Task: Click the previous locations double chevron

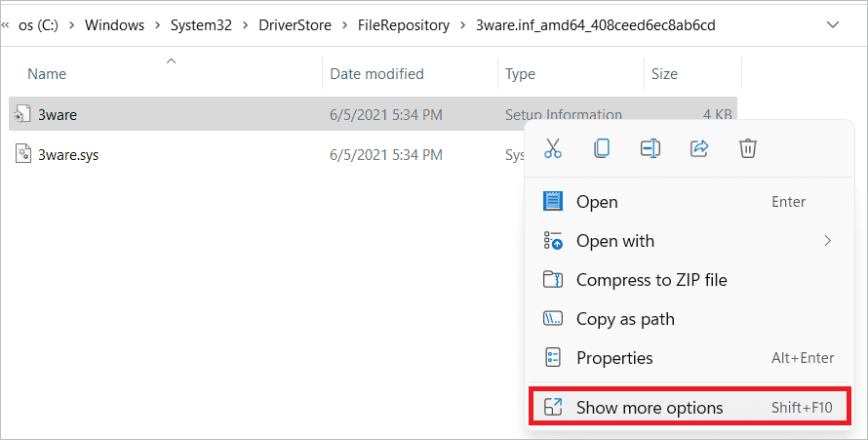Action: (6, 25)
